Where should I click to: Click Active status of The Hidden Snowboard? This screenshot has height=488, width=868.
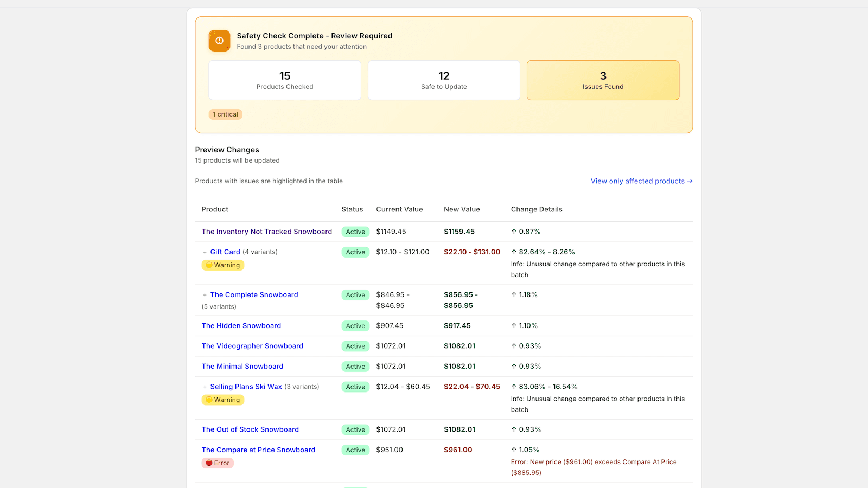[x=355, y=326]
